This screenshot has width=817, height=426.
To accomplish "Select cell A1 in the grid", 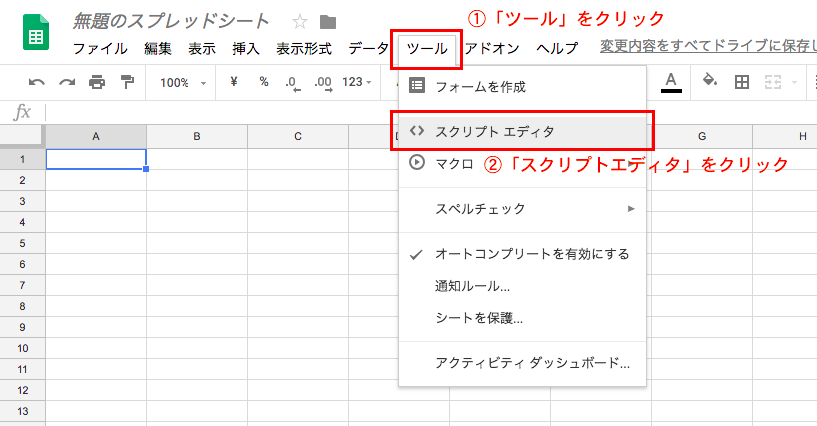I will point(96,158).
